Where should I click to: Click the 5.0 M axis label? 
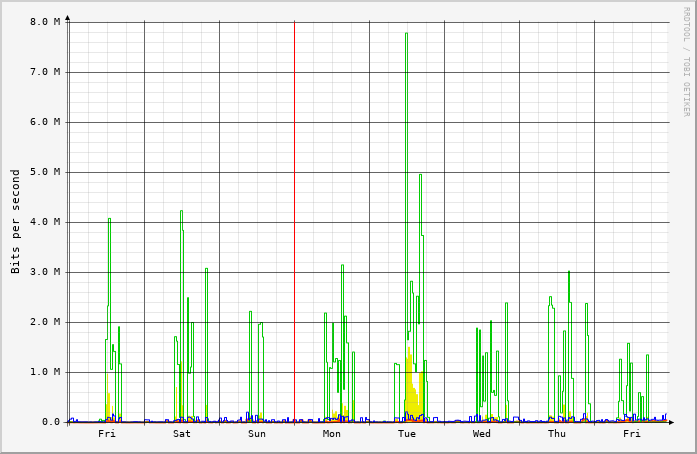coord(45,172)
